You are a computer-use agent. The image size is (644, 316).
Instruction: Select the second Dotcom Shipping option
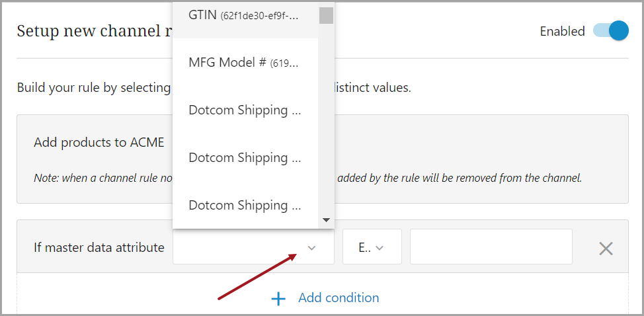[245, 158]
